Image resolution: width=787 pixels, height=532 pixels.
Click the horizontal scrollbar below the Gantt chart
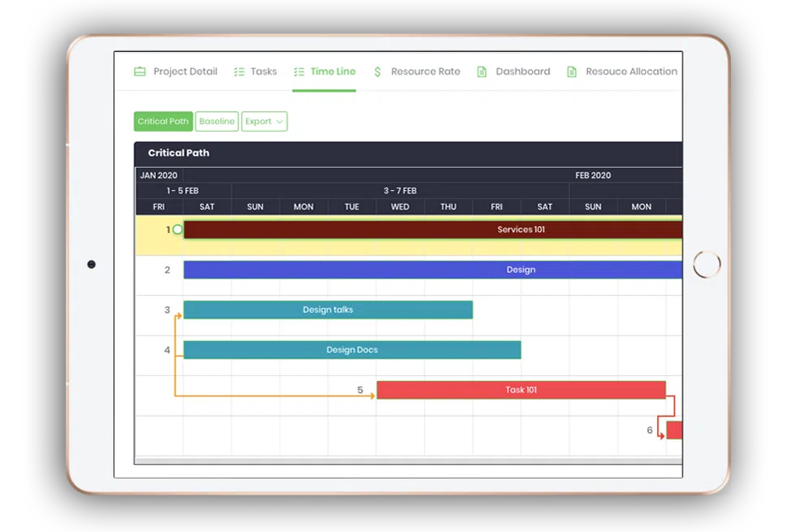(x=408, y=461)
